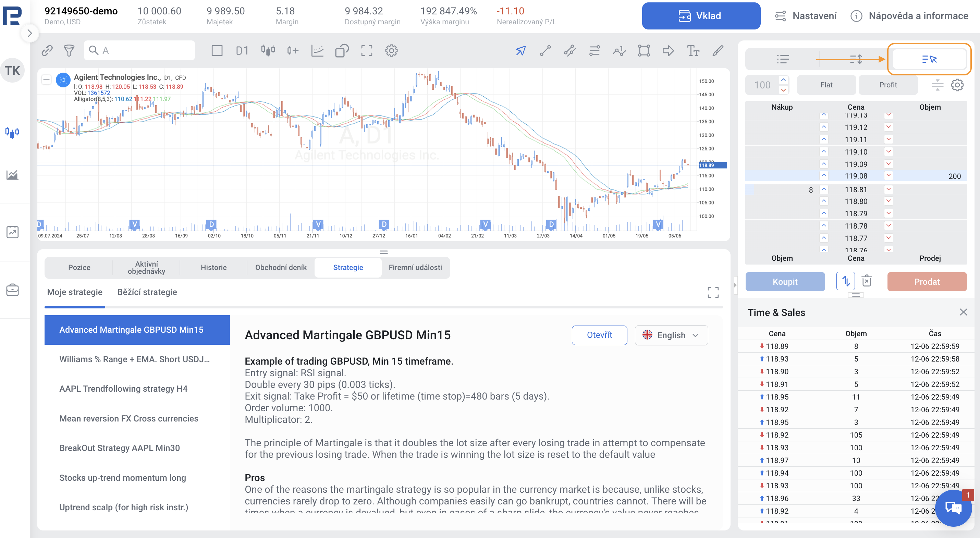Select the text annotation tool
This screenshot has width=980, height=538.
pyautogui.click(x=693, y=51)
